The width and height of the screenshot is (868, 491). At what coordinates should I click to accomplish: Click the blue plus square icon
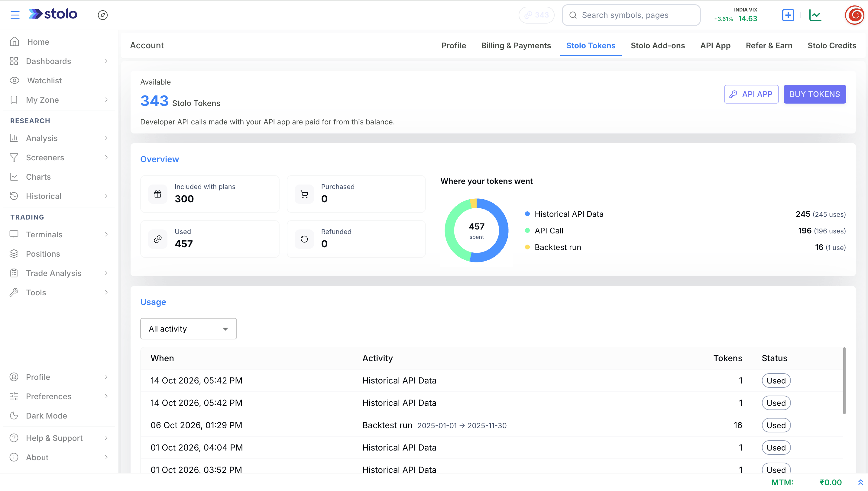pyautogui.click(x=788, y=15)
